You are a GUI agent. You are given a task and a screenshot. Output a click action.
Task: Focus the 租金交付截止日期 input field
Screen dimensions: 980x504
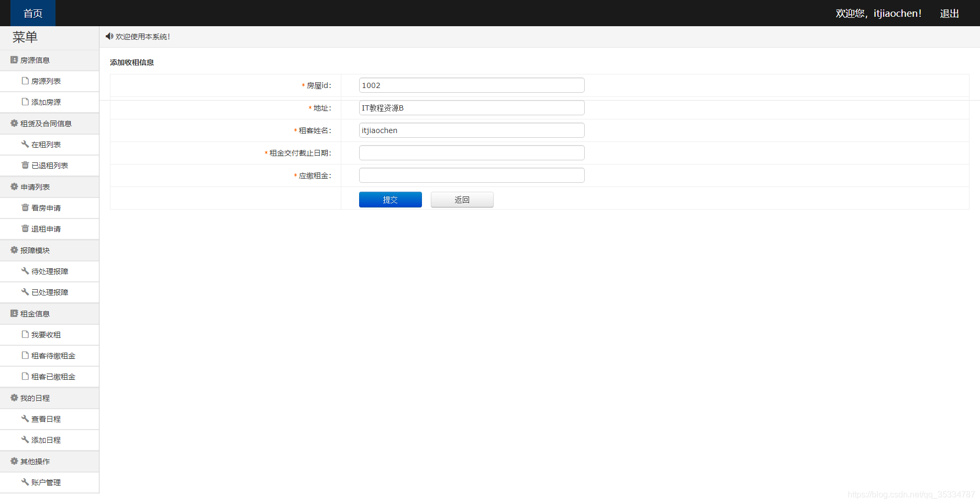coord(472,153)
